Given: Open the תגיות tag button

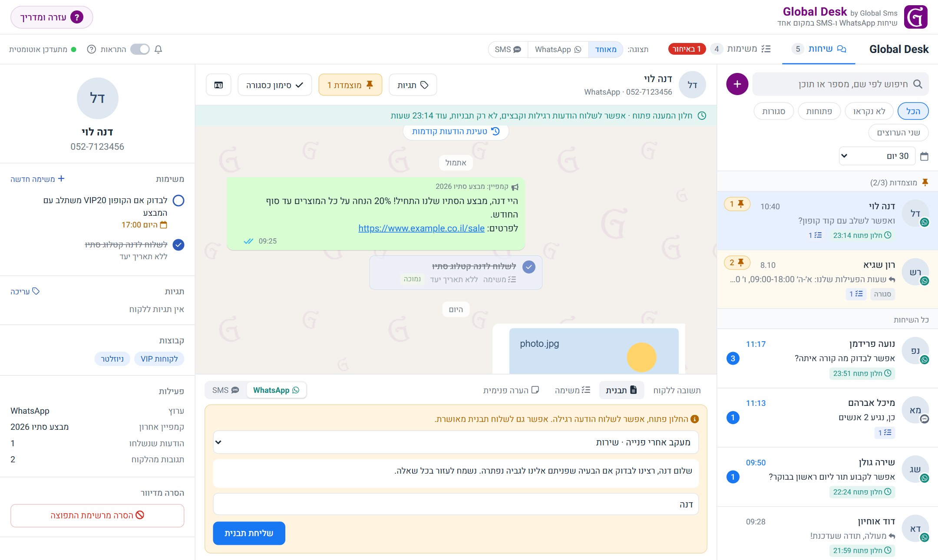Looking at the screenshot, I should tap(413, 85).
